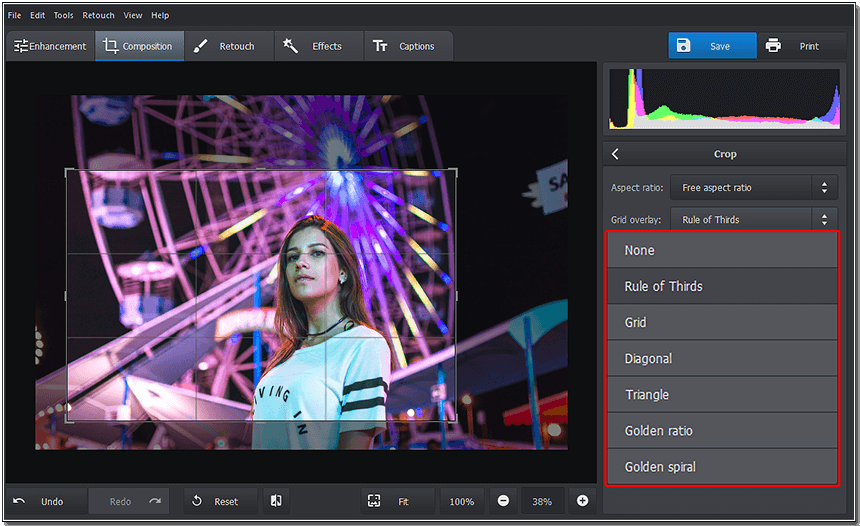Click the Reset button
Screen dimensions: 860x526
[220, 501]
